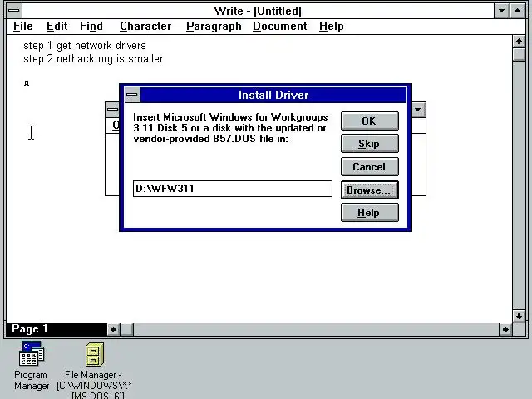
Task: Open the Edit menu in Write
Action: (57, 26)
